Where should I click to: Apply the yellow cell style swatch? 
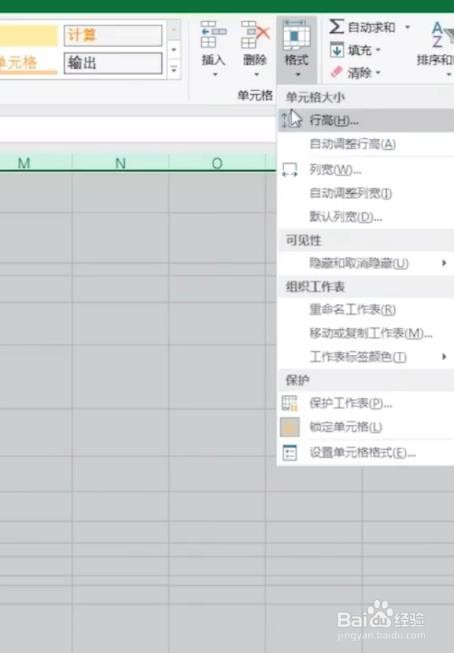coord(28,35)
